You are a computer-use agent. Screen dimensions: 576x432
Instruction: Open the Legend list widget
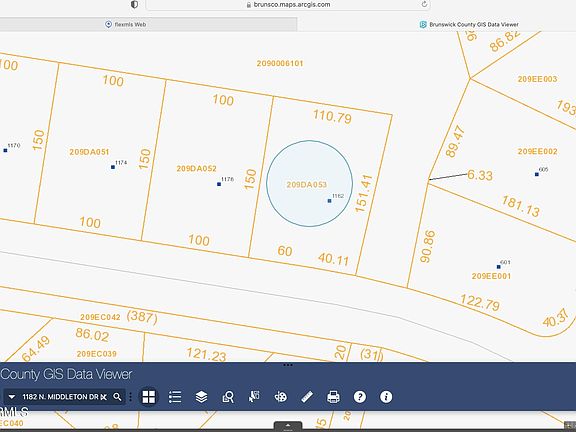tap(175, 397)
